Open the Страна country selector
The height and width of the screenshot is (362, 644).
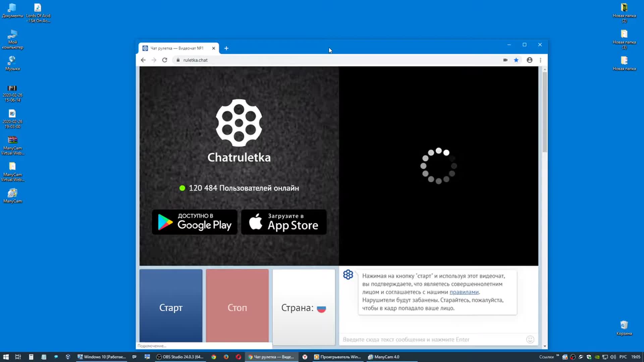[304, 307]
